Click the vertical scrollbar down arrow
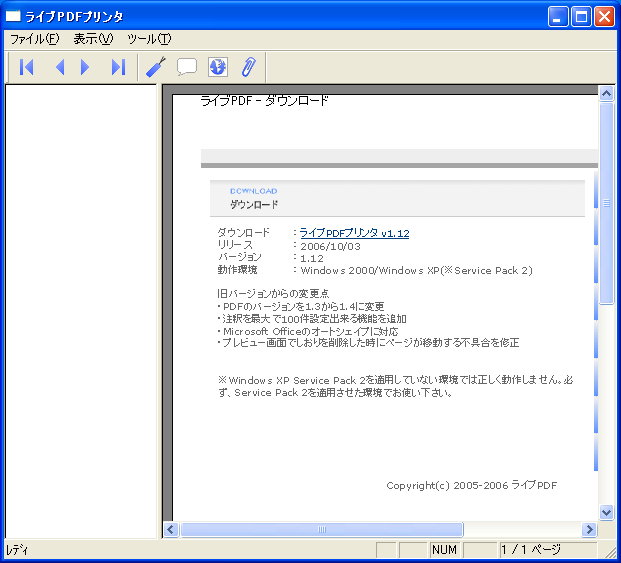Viewport: 621px width, 563px height. tap(606, 513)
